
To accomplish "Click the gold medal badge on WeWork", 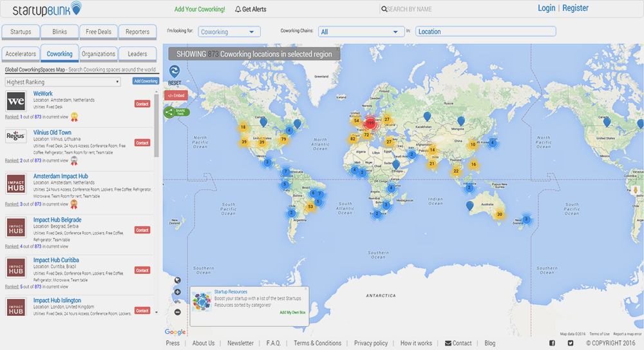I will point(74,117).
